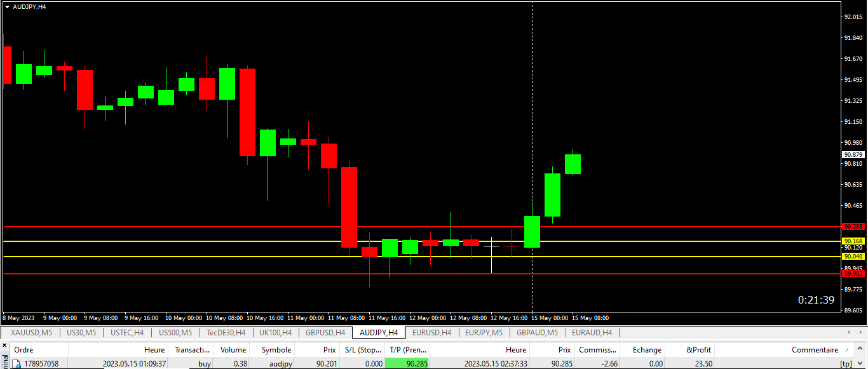868x369 pixels.
Task: Click the right arrow of chart tabs strip
Action: click(x=861, y=332)
